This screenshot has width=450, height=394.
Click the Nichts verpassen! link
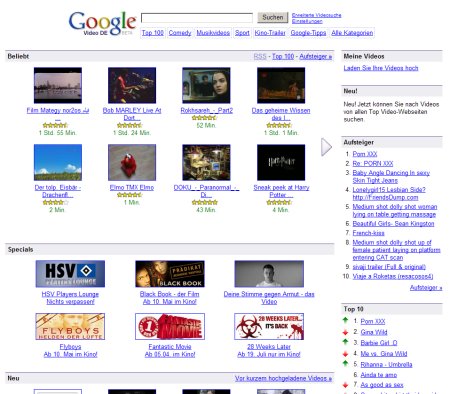pyautogui.click(x=70, y=301)
